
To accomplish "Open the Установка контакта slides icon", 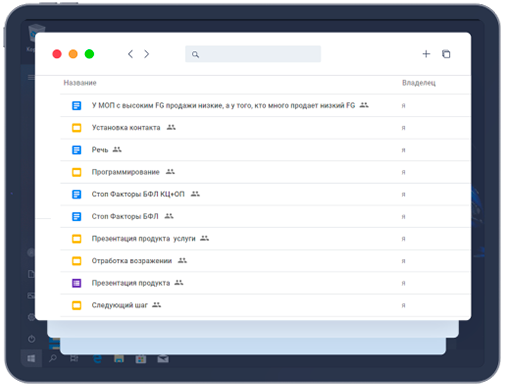I will pos(77,128).
